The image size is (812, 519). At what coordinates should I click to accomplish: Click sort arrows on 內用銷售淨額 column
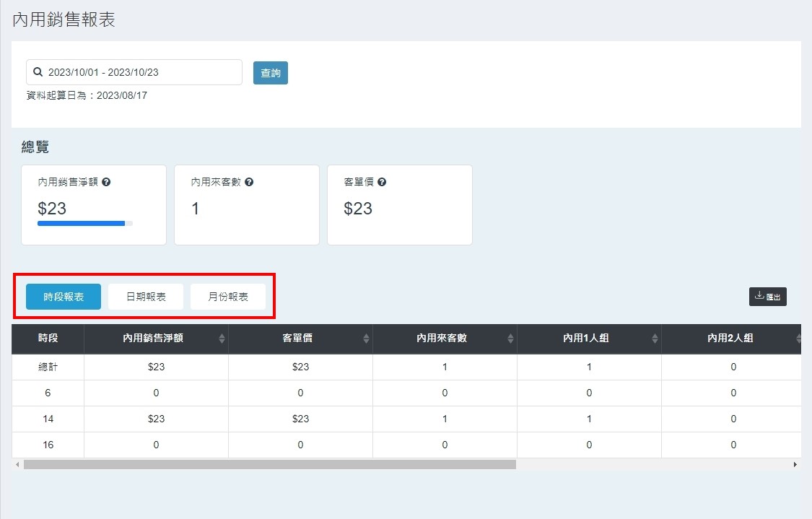[x=222, y=339]
